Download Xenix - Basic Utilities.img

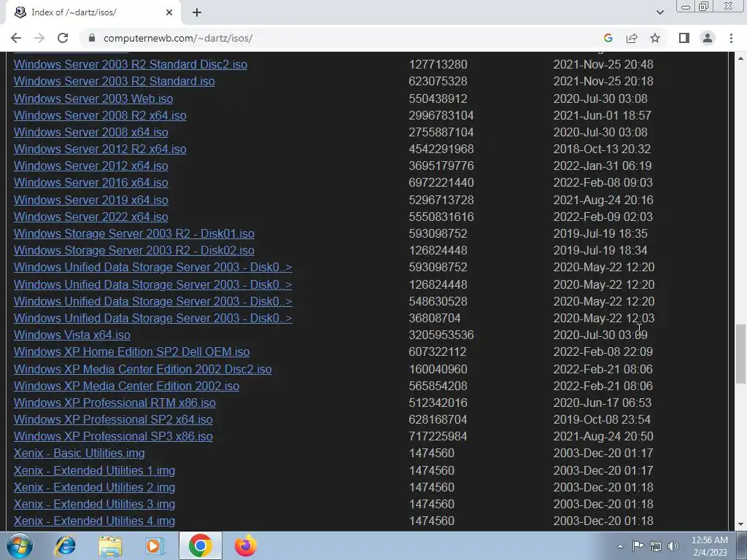79,453
